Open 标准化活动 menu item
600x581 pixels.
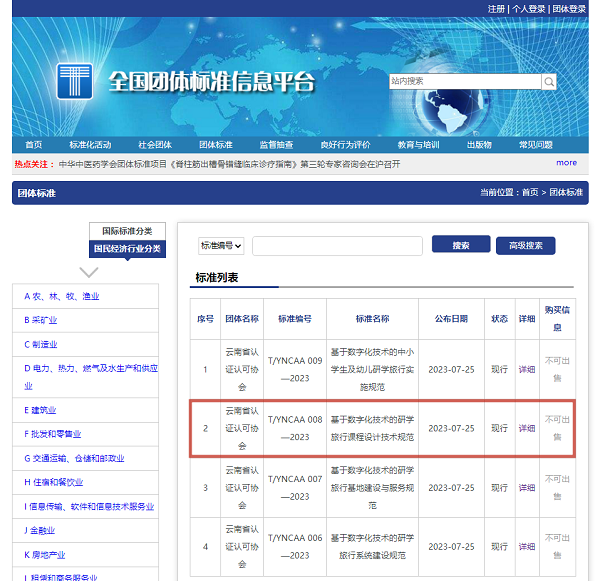click(90, 145)
